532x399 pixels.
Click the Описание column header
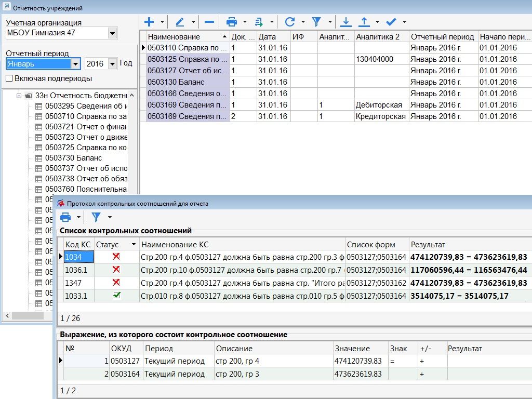pyautogui.click(x=273, y=349)
